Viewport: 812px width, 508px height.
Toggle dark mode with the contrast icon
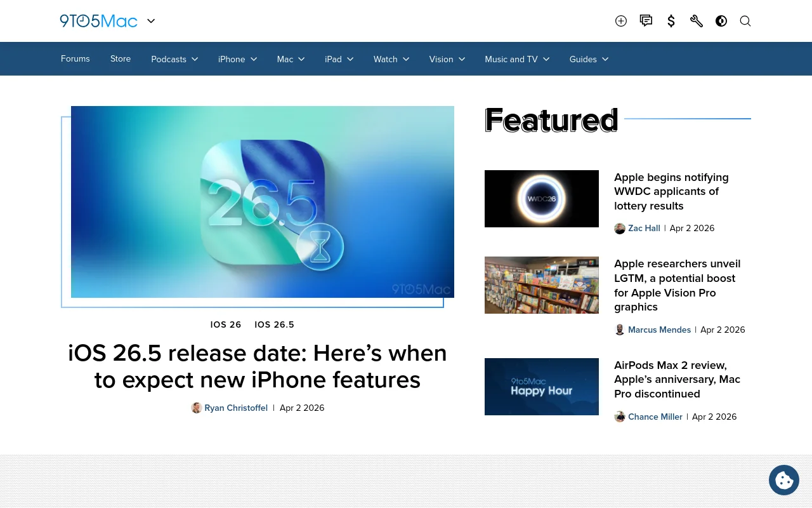click(721, 21)
